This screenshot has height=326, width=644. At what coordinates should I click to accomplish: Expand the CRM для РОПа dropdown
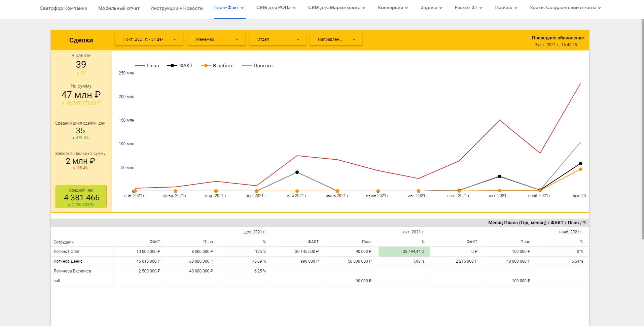[276, 8]
